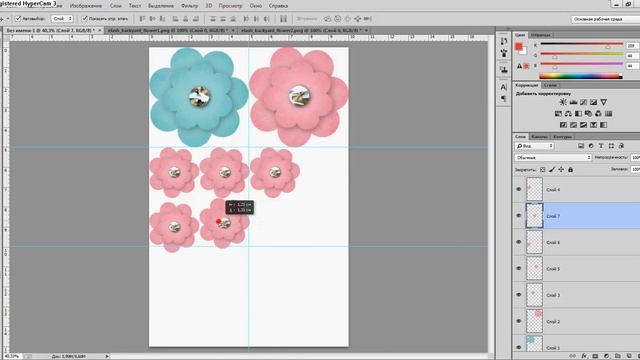The height and width of the screenshot is (360, 640).
Task: Distribute layers by vertical centers
Action: [x=223, y=19]
